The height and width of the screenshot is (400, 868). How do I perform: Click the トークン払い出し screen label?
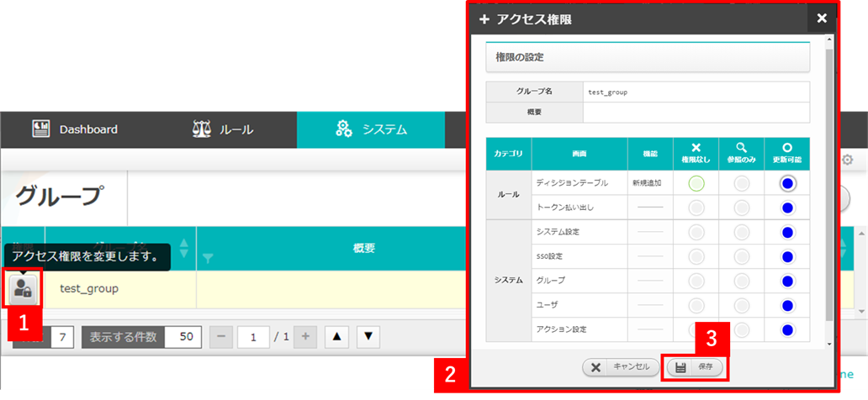565,208
